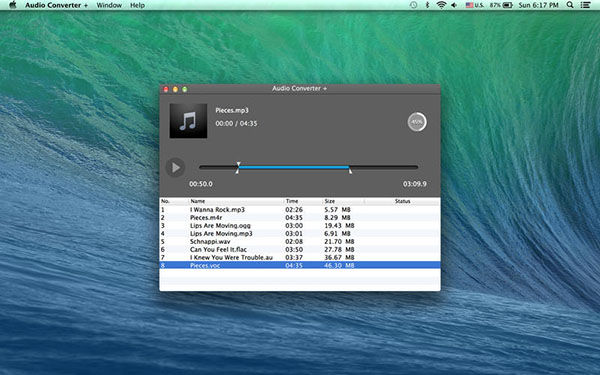Open the Window menu
The height and width of the screenshot is (375, 600).
[109, 5]
